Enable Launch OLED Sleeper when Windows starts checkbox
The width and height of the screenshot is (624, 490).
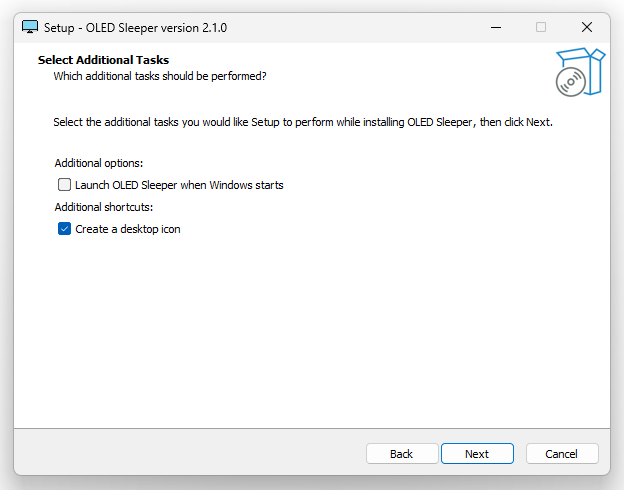(x=65, y=185)
